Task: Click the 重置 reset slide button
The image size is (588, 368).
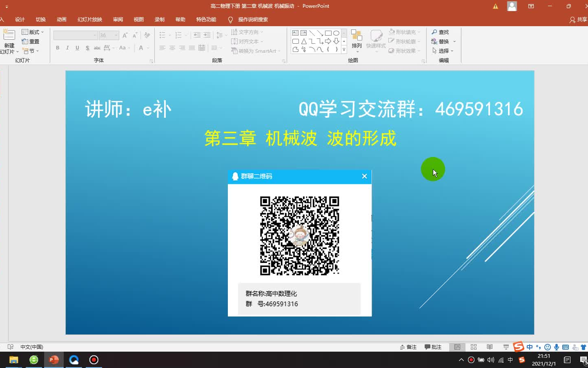Action: (x=31, y=41)
